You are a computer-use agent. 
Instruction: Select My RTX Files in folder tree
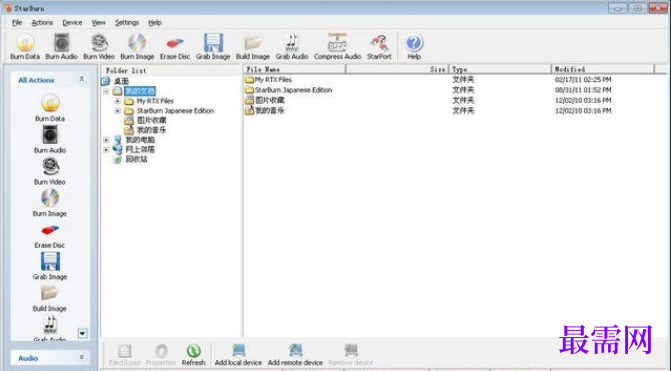click(x=155, y=101)
